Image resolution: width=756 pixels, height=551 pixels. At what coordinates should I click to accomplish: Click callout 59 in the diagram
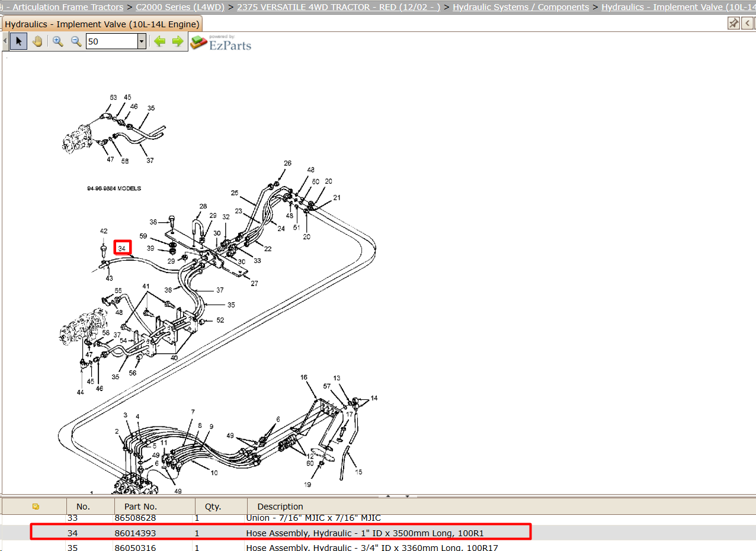click(x=143, y=236)
